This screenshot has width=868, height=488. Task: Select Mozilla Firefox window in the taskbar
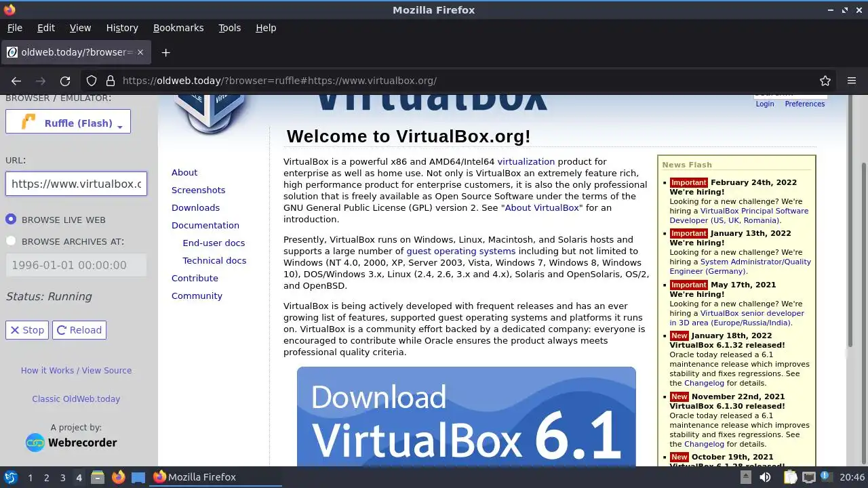coord(215,477)
